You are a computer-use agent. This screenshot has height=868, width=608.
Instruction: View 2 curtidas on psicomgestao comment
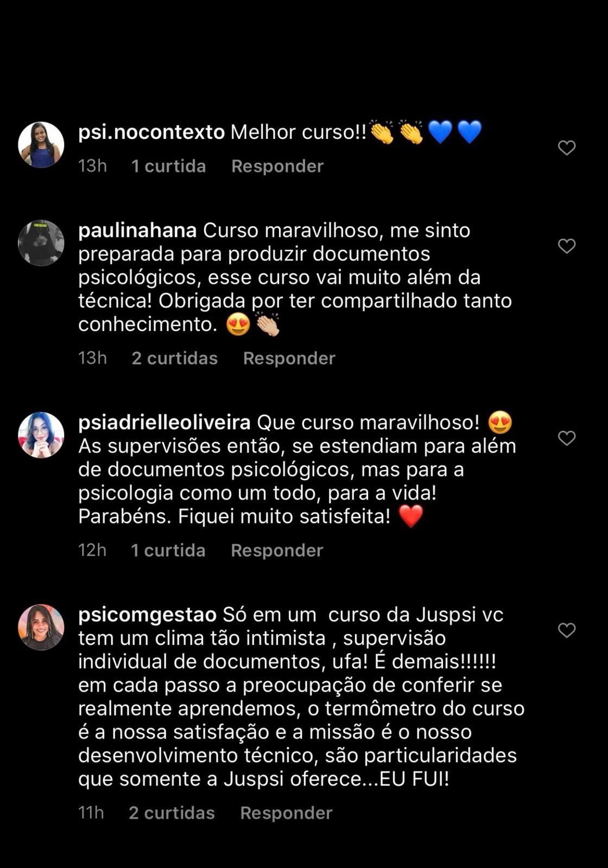click(172, 813)
